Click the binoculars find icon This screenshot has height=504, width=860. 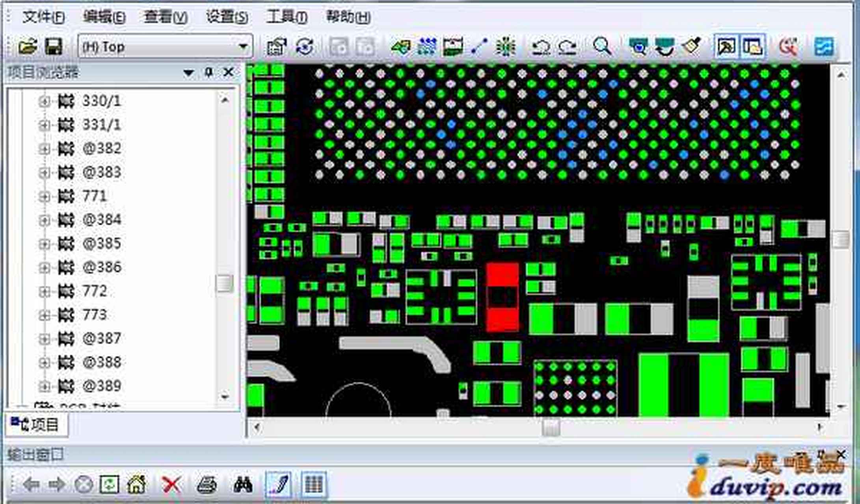pos(243,484)
